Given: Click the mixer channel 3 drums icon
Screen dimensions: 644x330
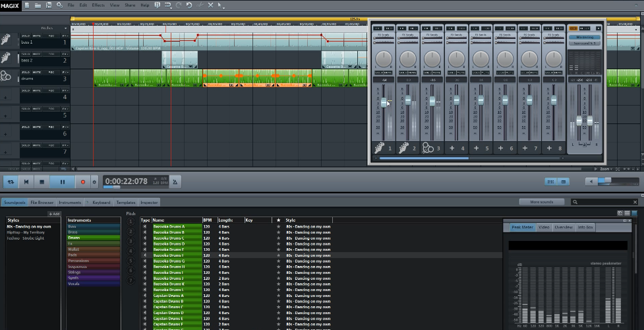Looking at the screenshot, I should [x=427, y=148].
